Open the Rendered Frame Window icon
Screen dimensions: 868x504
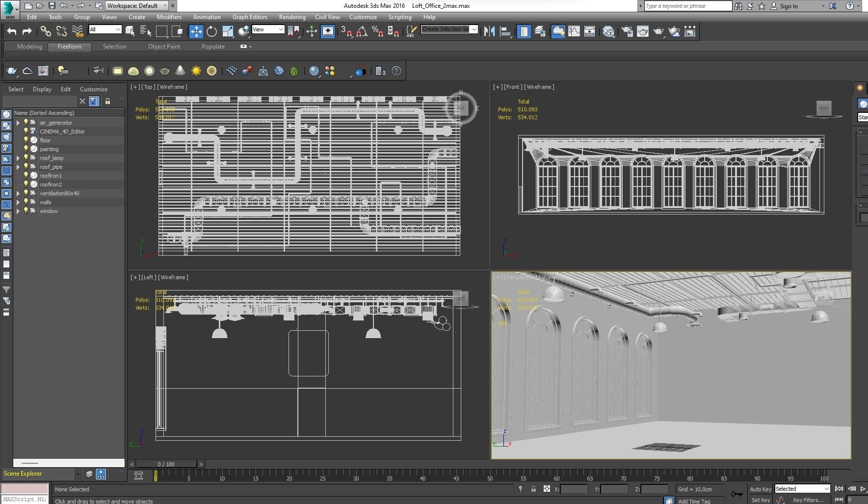pos(643,31)
